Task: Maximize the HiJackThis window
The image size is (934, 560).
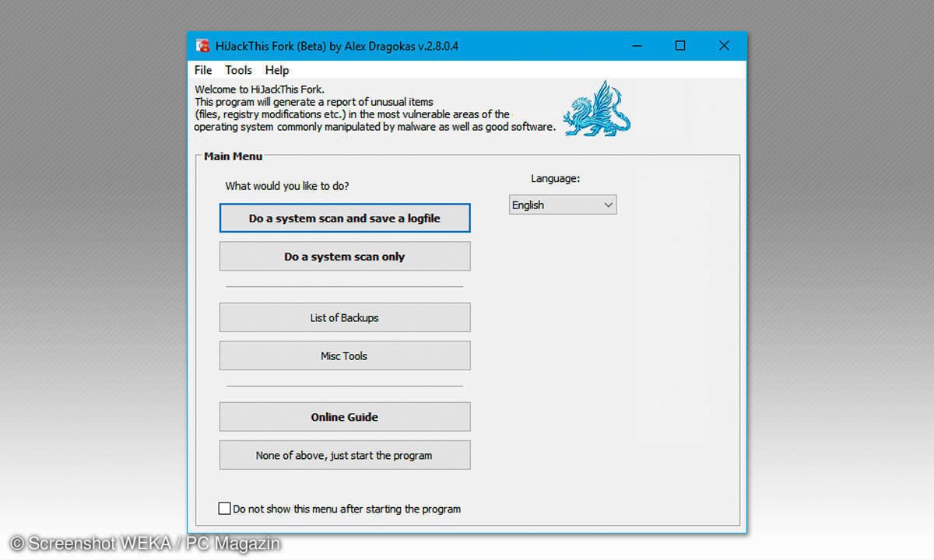Action: [680, 46]
